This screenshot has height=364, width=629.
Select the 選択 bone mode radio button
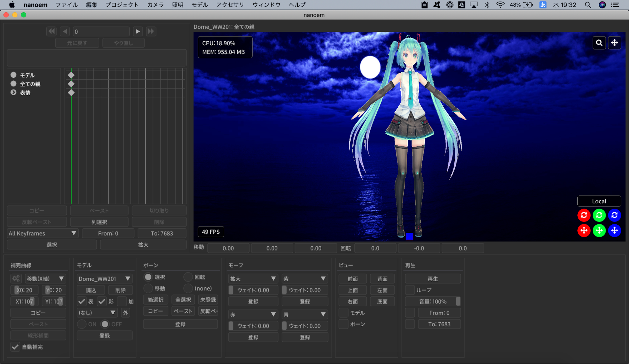click(148, 277)
